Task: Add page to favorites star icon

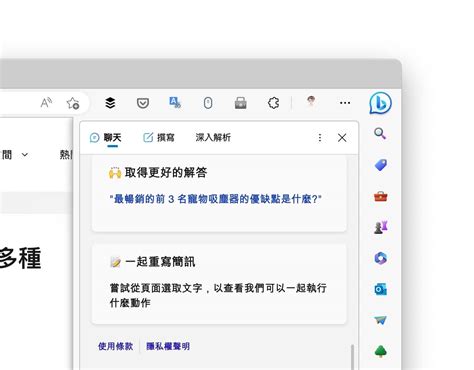Action: 73,103
